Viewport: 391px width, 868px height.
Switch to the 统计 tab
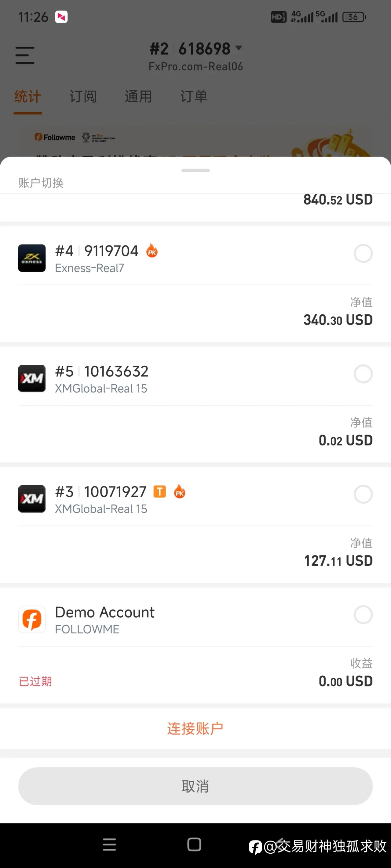click(28, 97)
